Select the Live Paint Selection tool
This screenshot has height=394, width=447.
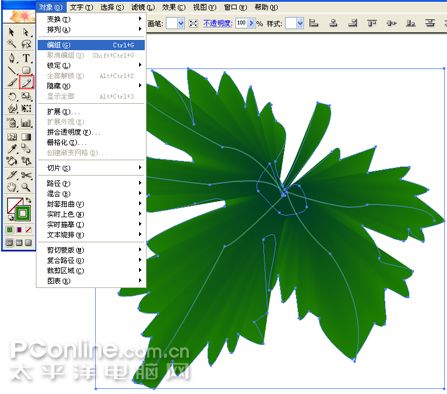[x=26, y=161]
